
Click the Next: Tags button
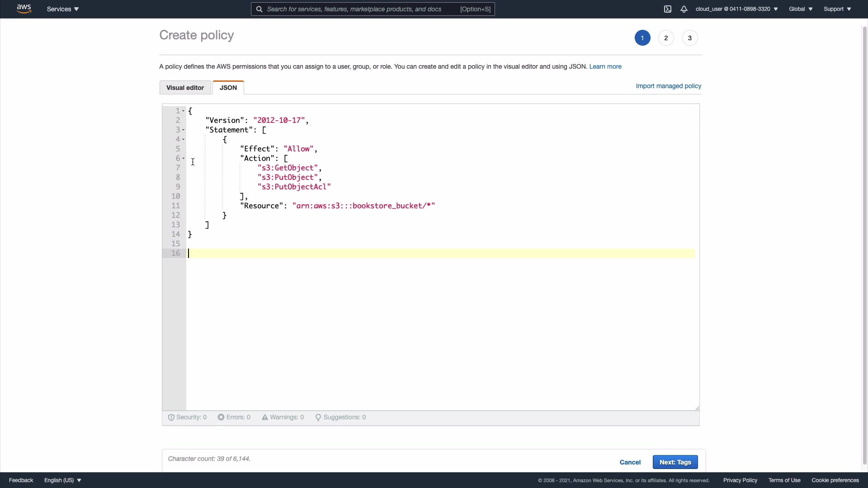click(x=675, y=462)
